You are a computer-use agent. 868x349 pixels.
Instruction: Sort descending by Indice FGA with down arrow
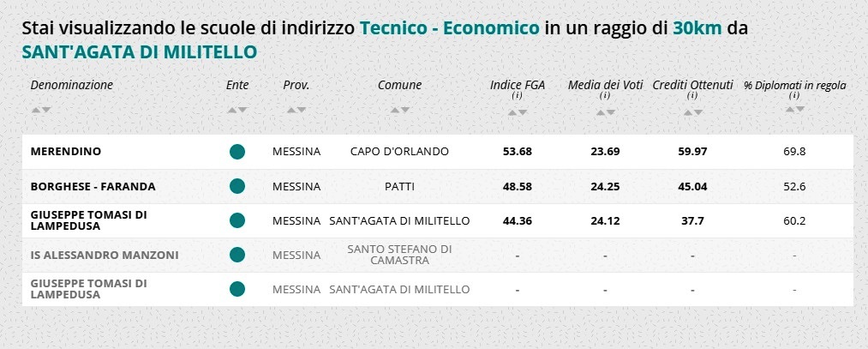coord(523,112)
